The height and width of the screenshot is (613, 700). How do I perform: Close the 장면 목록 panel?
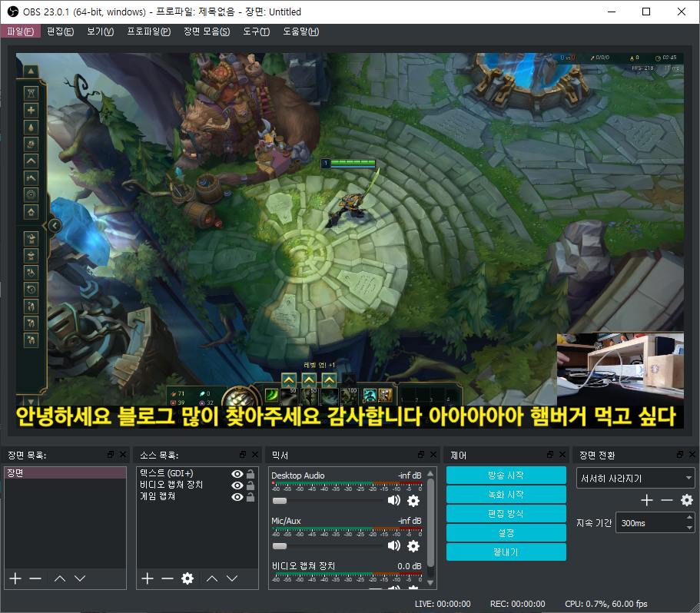click(123, 455)
